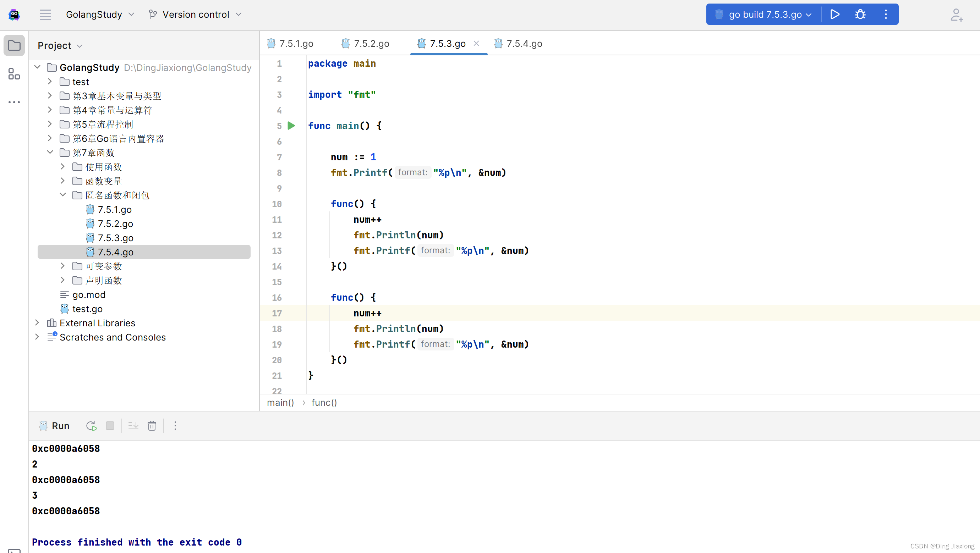Expand the 第5章流程控制 folder
The width and height of the screenshot is (980, 553).
pos(50,124)
